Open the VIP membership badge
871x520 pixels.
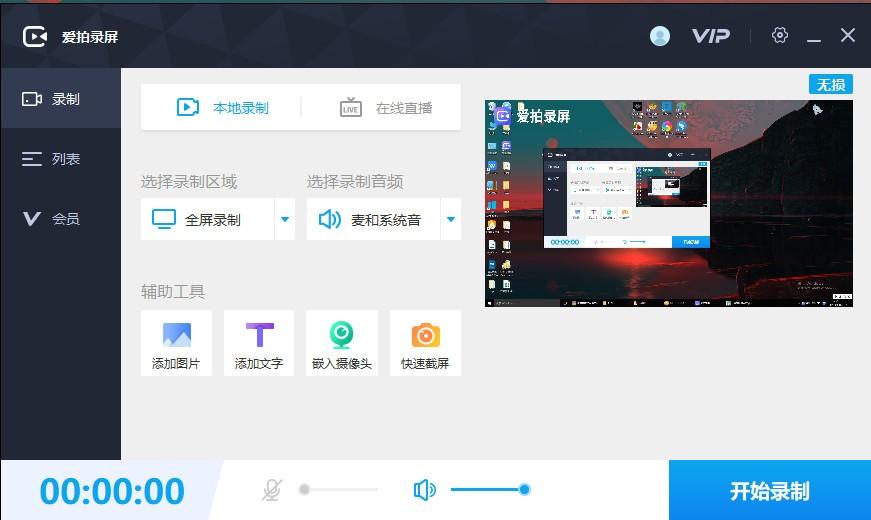710,36
